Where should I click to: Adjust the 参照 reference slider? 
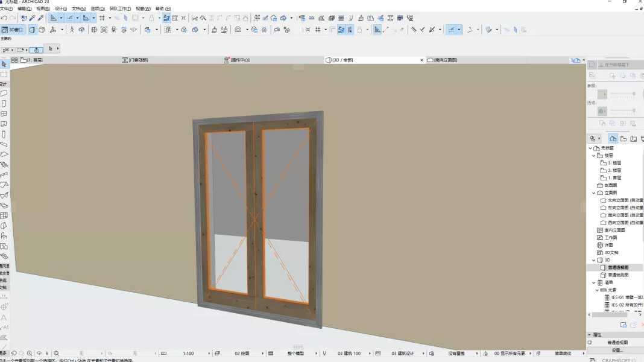[x=623, y=95]
